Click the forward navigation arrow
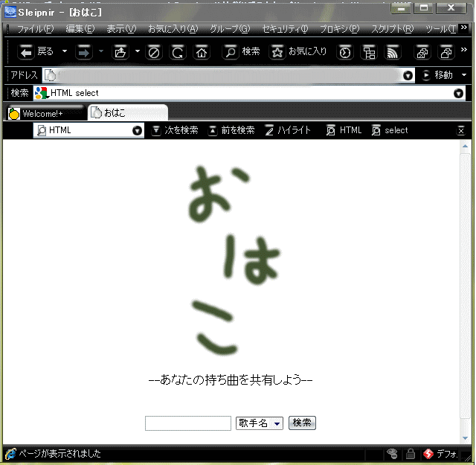The height and width of the screenshot is (465, 476). [84, 52]
